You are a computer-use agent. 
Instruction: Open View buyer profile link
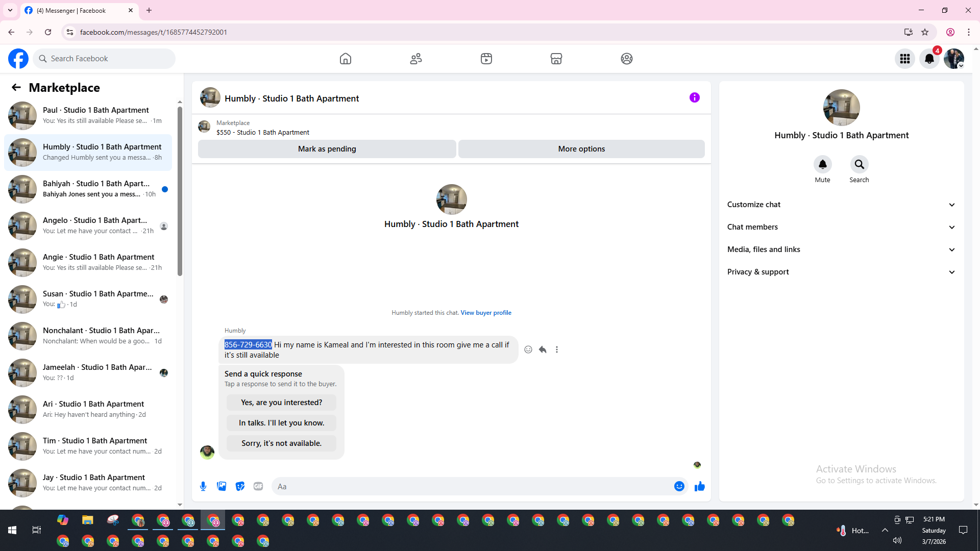coord(486,313)
